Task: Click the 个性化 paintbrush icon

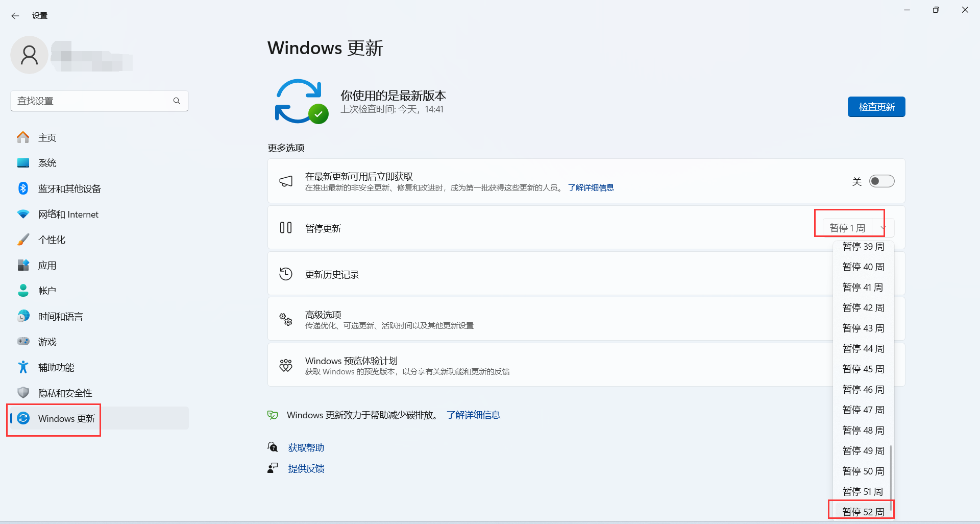Action: point(23,240)
